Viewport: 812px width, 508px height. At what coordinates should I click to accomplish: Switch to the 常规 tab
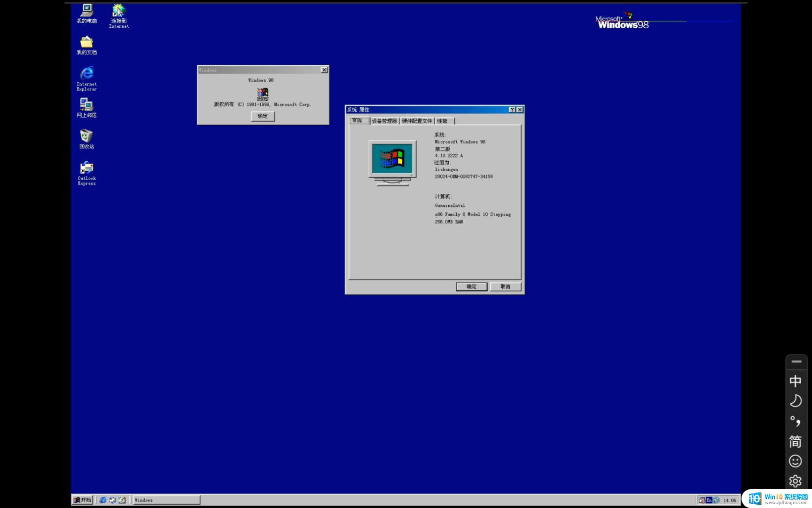359,121
